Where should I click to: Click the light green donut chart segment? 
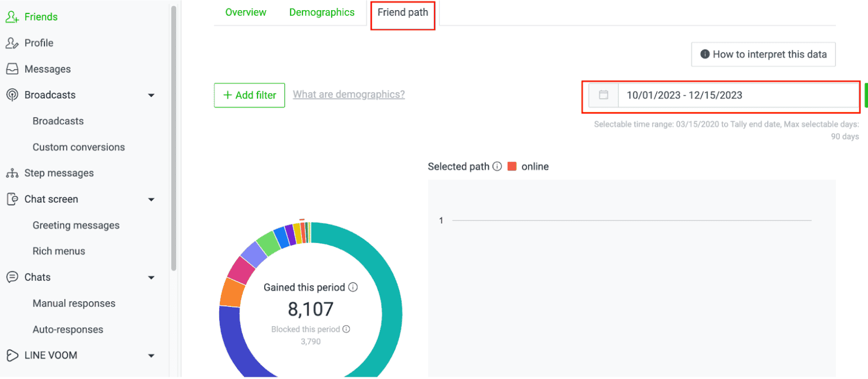268,243
